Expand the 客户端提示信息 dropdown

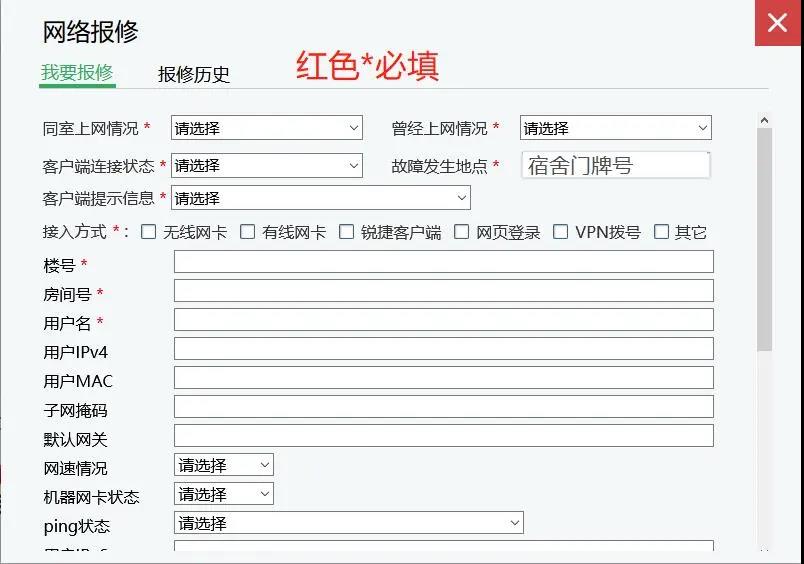pyautogui.click(x=320, y=198)
